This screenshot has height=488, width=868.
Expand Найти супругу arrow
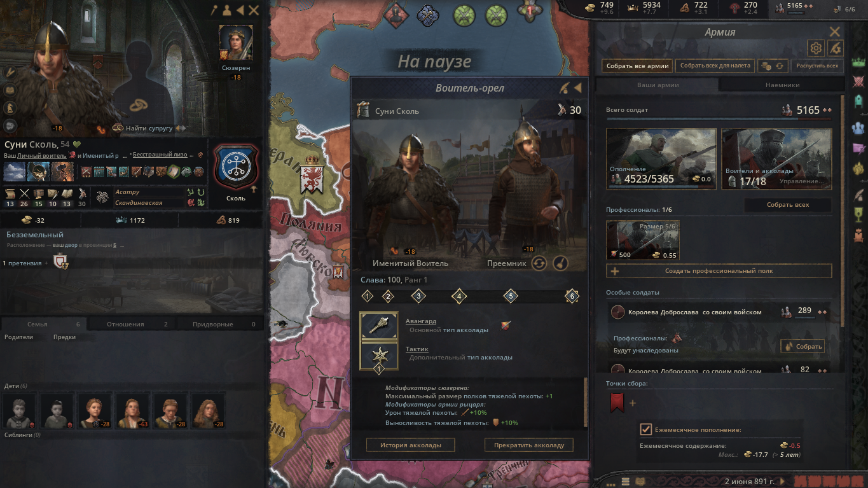coord(177,128)
